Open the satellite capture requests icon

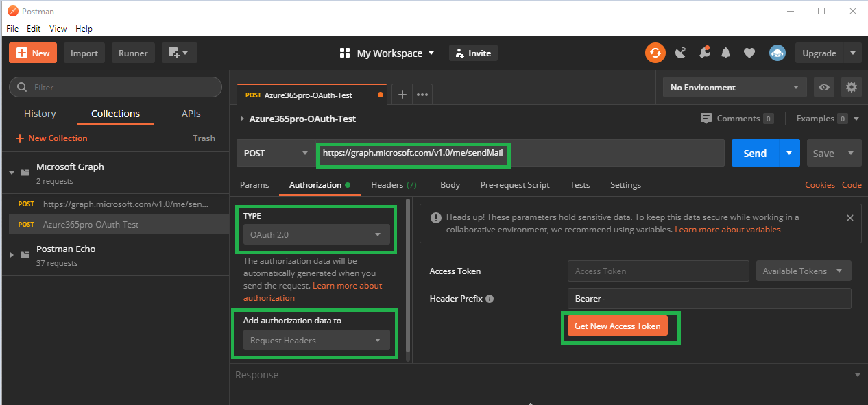click(x=681, y=53)
